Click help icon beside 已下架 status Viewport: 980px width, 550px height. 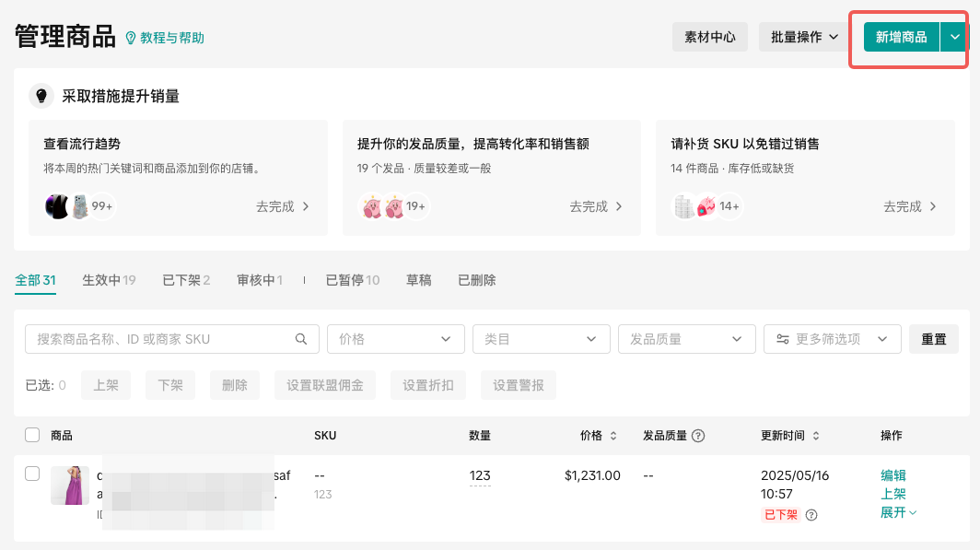(x=811, y=515)
